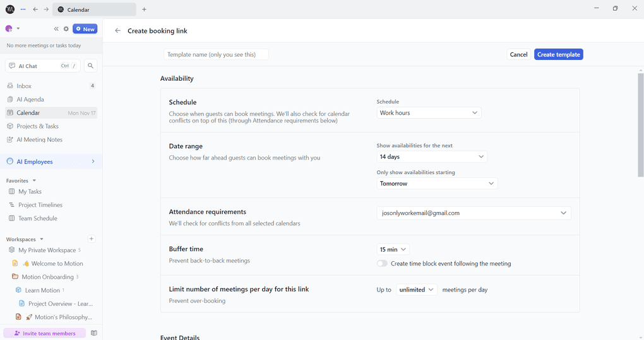Open the 14 days date range dropdown
Viewport: 644px width, 340px height.
tap(432, 156)
